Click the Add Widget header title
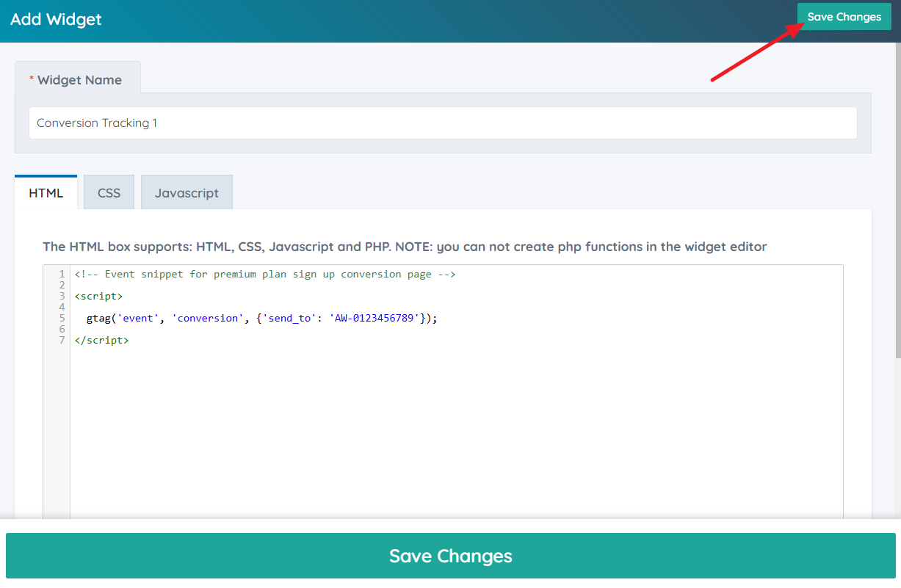This screenshot has height=588, width=901. [x=56, y=19]
